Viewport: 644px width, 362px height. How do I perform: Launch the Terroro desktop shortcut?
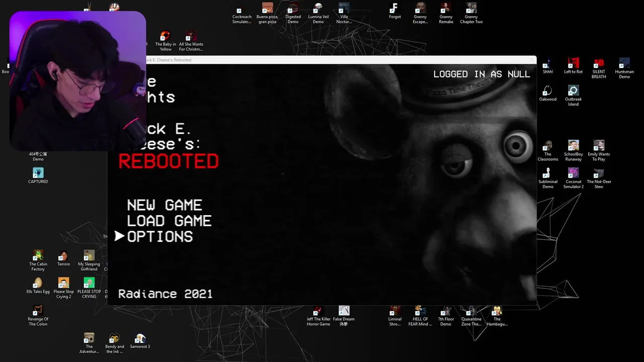(63, 258)
